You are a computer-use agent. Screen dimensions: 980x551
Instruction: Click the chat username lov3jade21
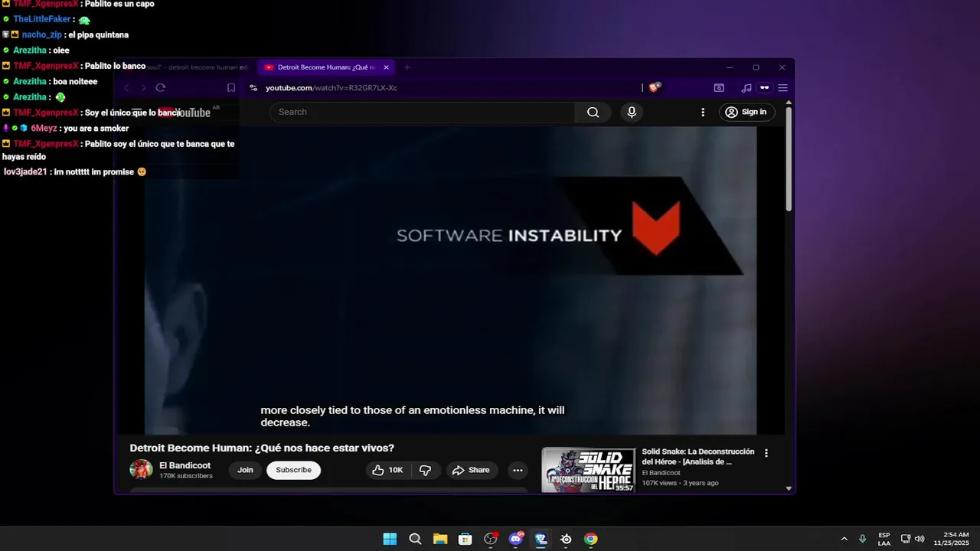(x=25, y=171)
